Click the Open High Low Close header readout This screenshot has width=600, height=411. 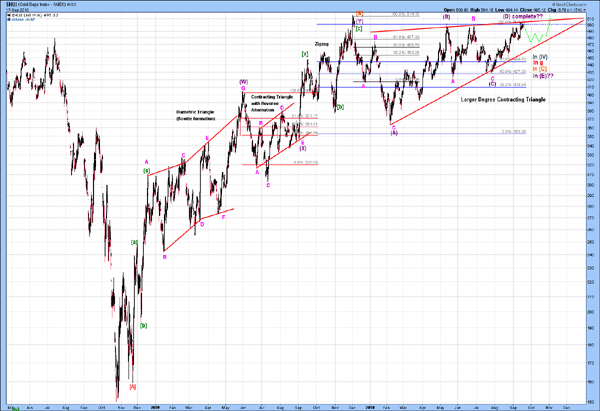514,10
